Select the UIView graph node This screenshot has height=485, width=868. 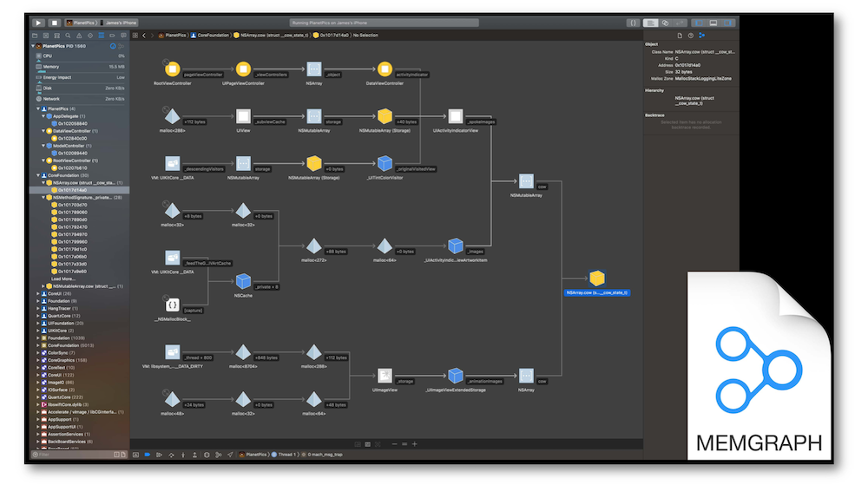[243, 116]
